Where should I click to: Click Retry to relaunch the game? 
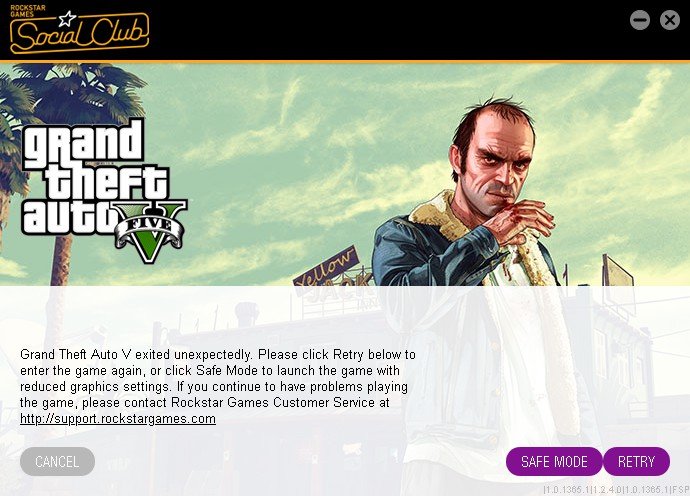coord(636,462)
